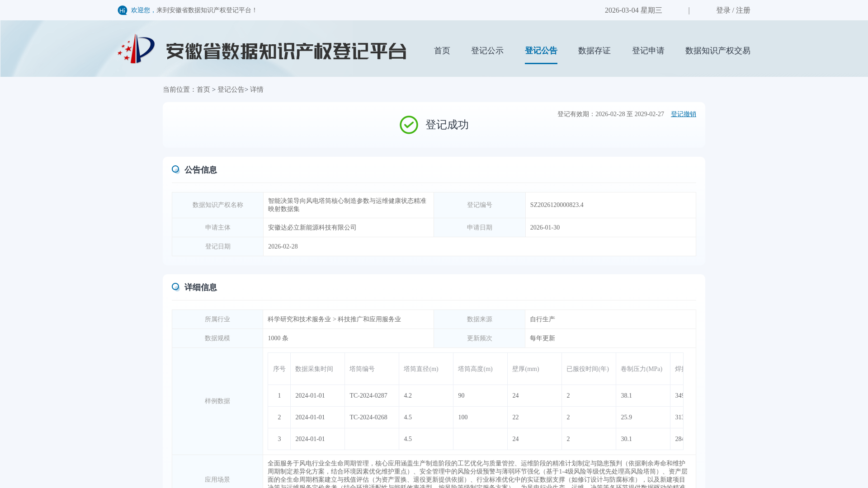Click the application date 2026-01-30

pyautogui.click(x=545, y=228)
